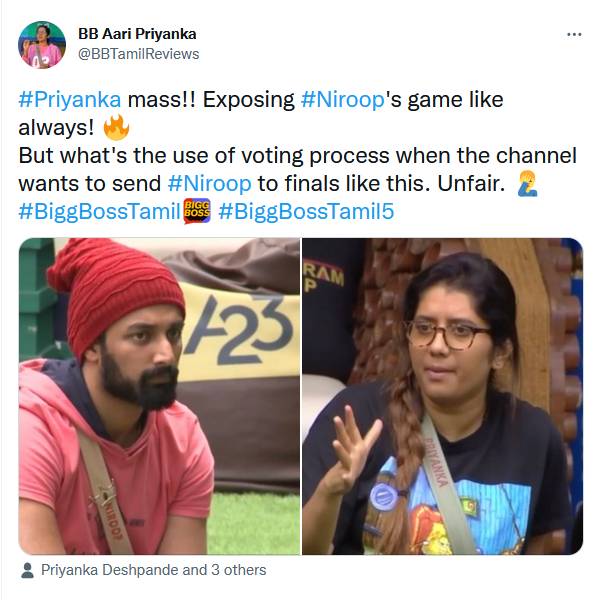Click the tweet body text to open tweet

pos(298,155)
